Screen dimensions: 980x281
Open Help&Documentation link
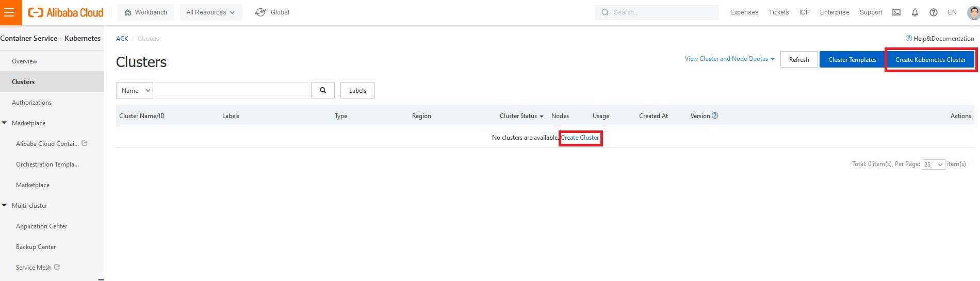(940, 39)
